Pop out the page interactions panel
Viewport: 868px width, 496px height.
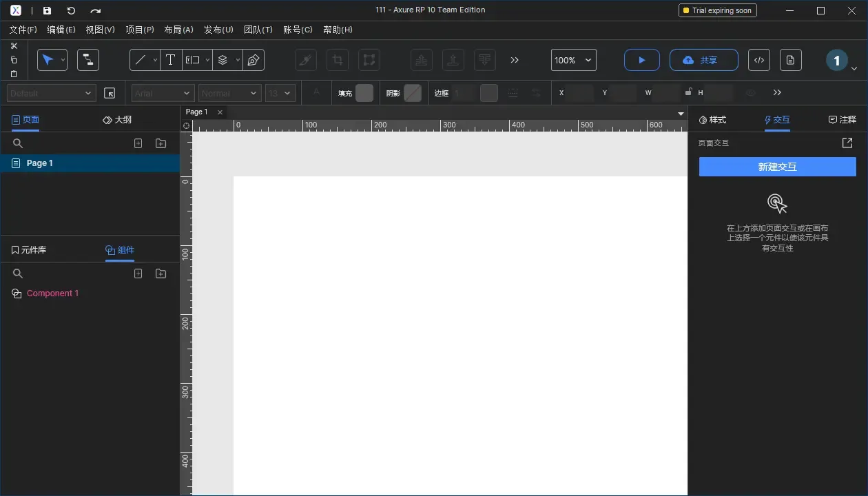point(847,143)
